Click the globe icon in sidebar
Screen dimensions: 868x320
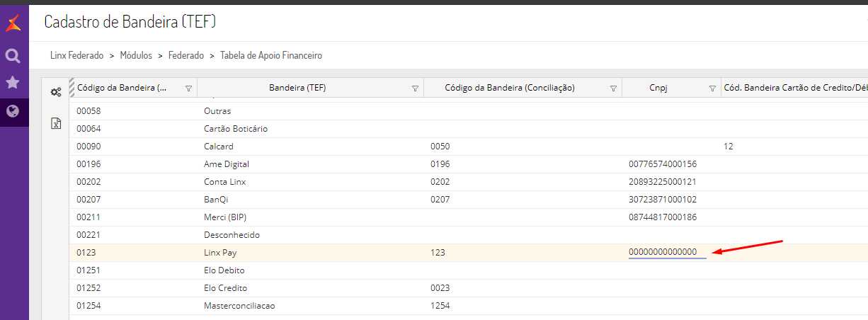[x=13, y=111]
